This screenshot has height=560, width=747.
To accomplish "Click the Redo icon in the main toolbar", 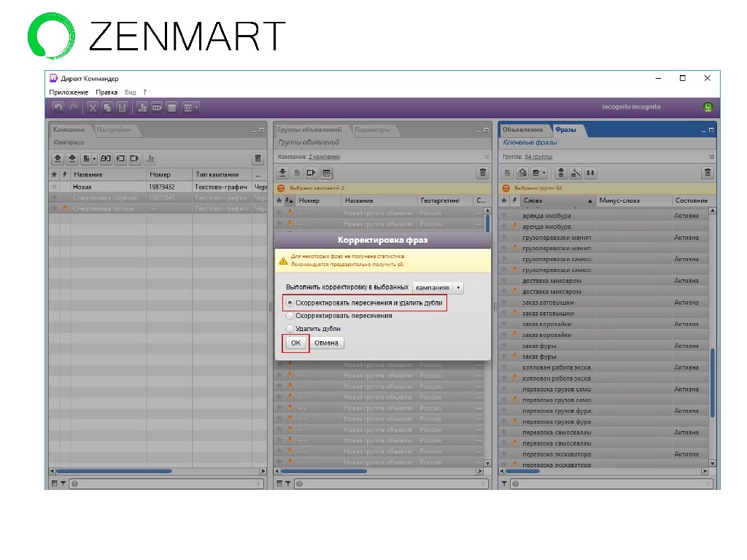I will (x=73, y=108).
